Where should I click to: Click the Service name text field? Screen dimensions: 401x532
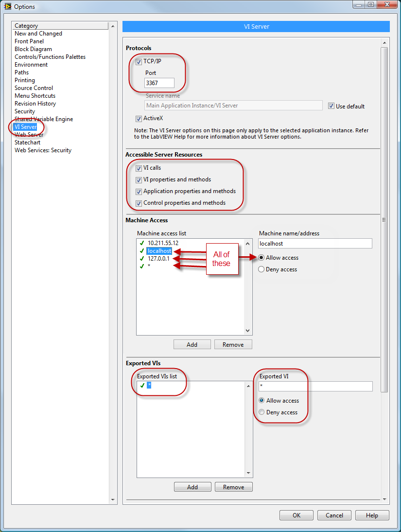click(233, 106)
